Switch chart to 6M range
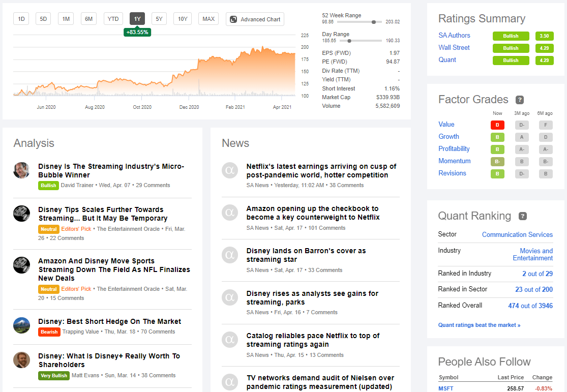This screenshot has width=567, height=392. coord(88,19)
